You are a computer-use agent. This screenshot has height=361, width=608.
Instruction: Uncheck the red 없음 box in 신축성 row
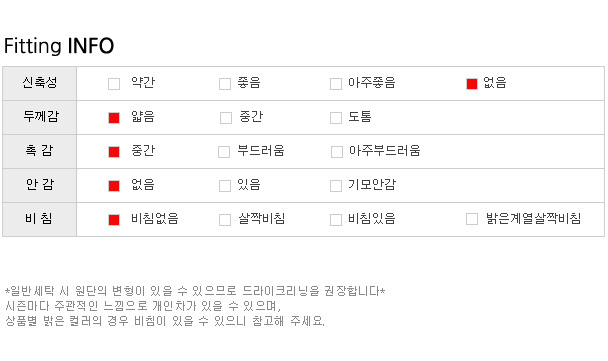472,84
